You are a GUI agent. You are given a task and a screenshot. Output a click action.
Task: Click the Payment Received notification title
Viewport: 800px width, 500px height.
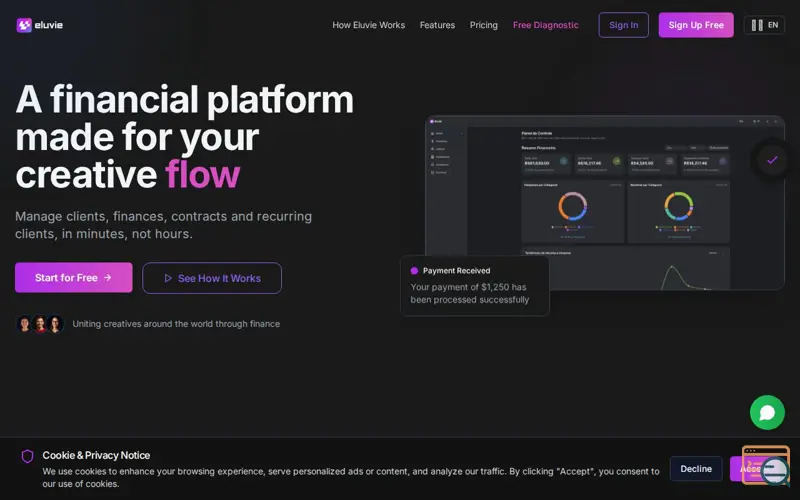coord(456,271)
